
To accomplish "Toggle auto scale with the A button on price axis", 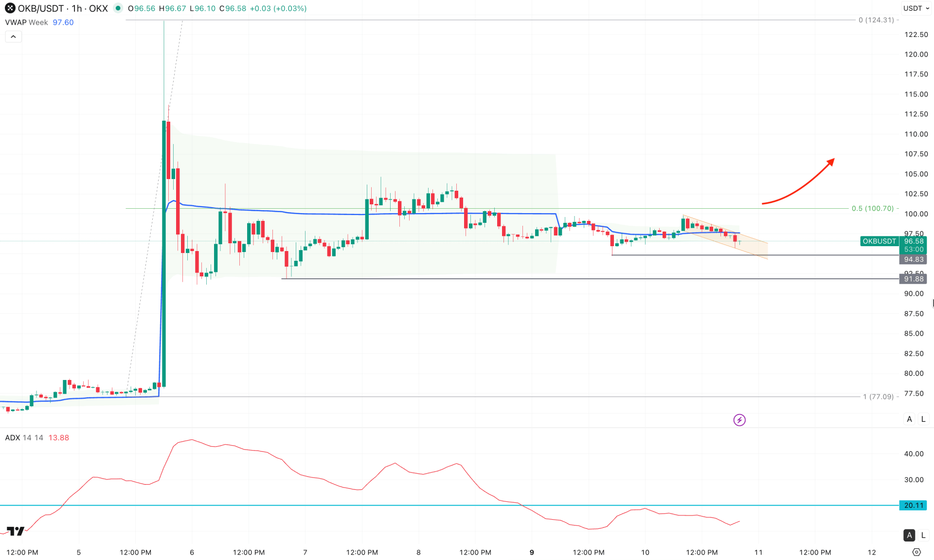I will click(x=909, y=419).
